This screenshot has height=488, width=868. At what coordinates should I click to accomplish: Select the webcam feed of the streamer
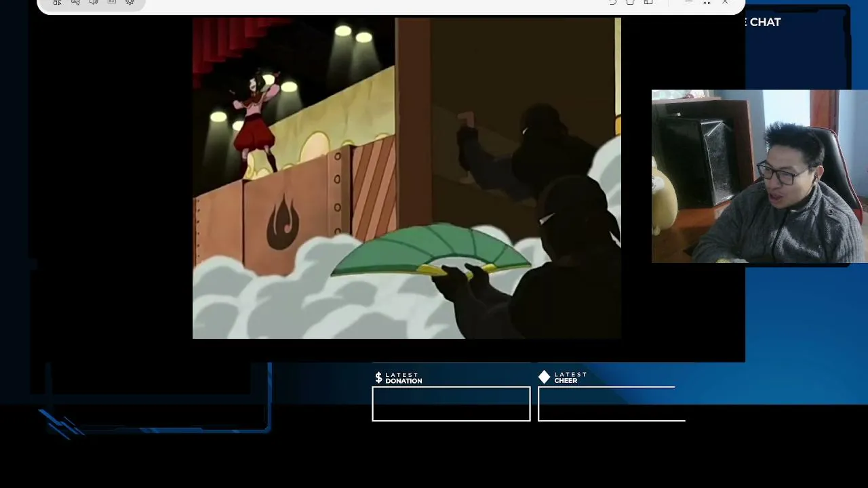pos(759,176)
